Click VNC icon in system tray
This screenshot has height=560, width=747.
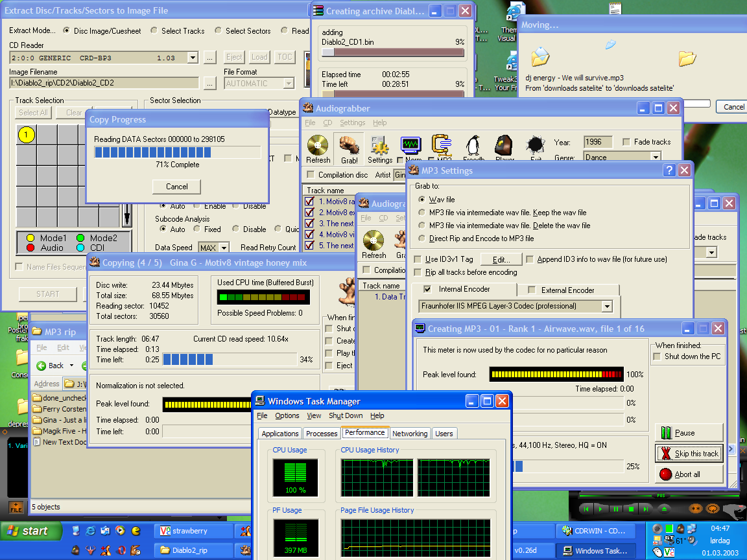669,552
